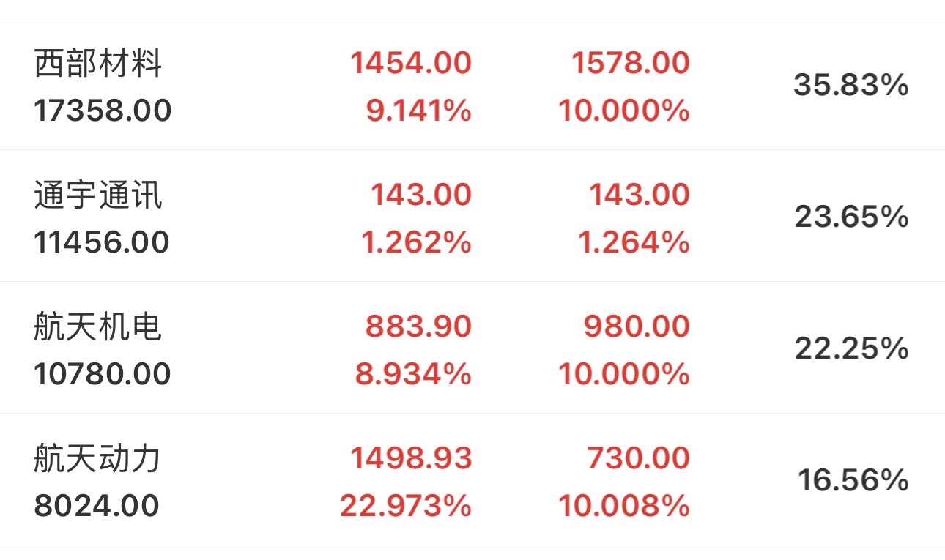Click market value 11456.00
The width and height of the screenshot is (945, 560).
coord(102,242)
